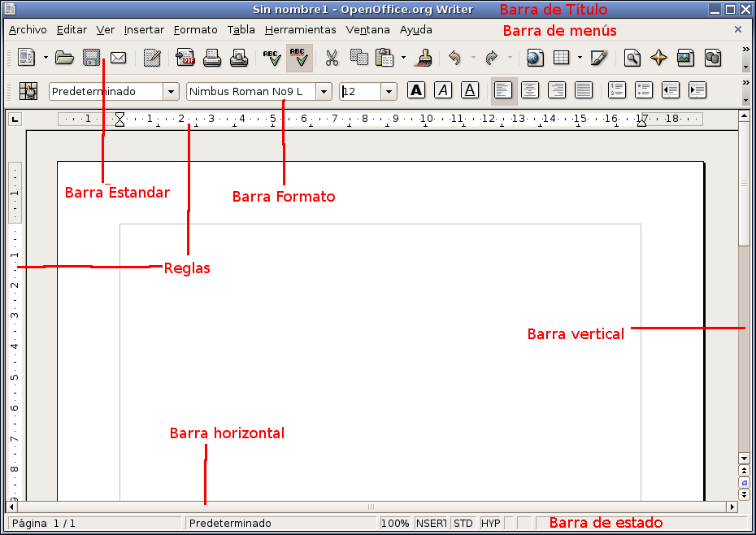Export directly as PDF

click(185, 58)
